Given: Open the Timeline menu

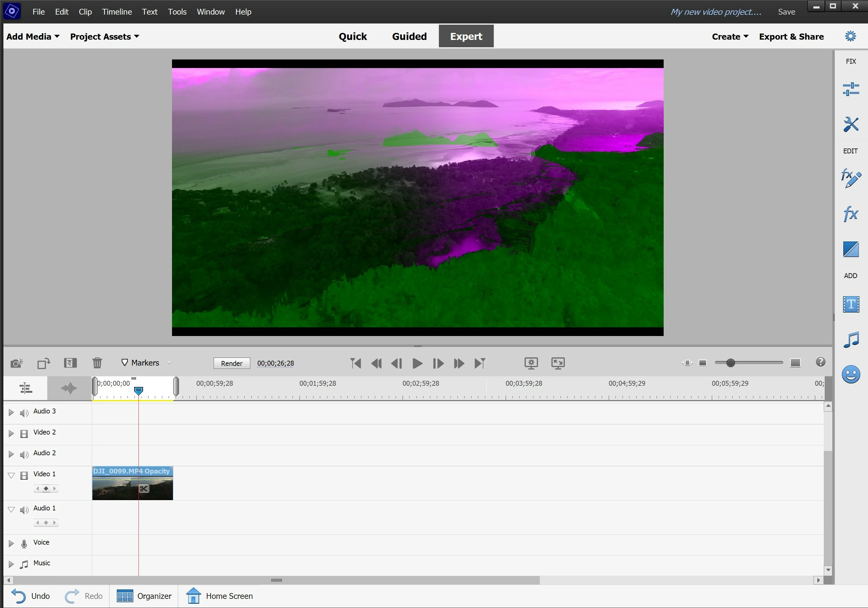Looking at the screenshot, I should 117,12.
